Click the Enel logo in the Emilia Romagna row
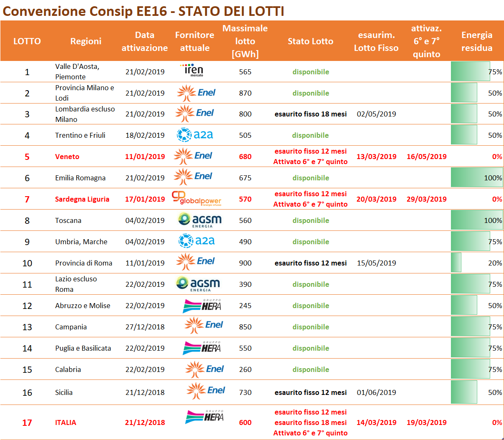Viewport: 504px width, 440px height. point(193,177)
